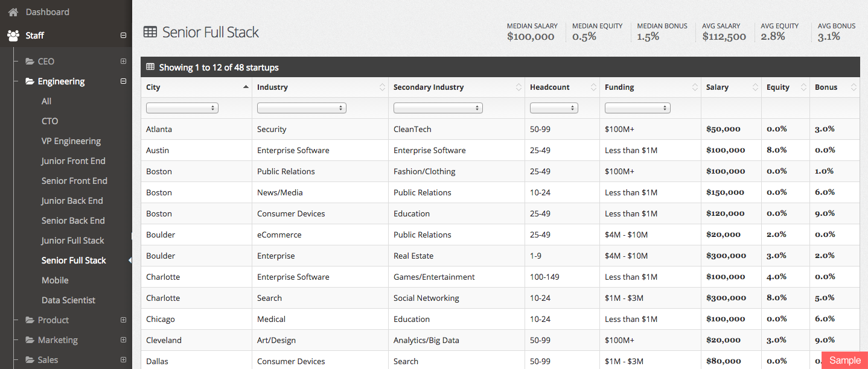Expand the Sales folder
The height and width of the screenshot is (369, 868).
[123, 360]
